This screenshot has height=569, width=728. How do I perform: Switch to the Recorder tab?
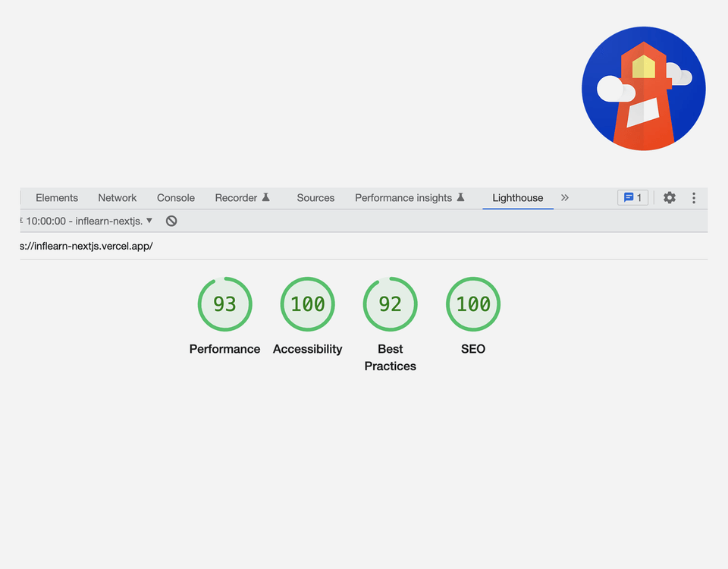pos(242,198)
